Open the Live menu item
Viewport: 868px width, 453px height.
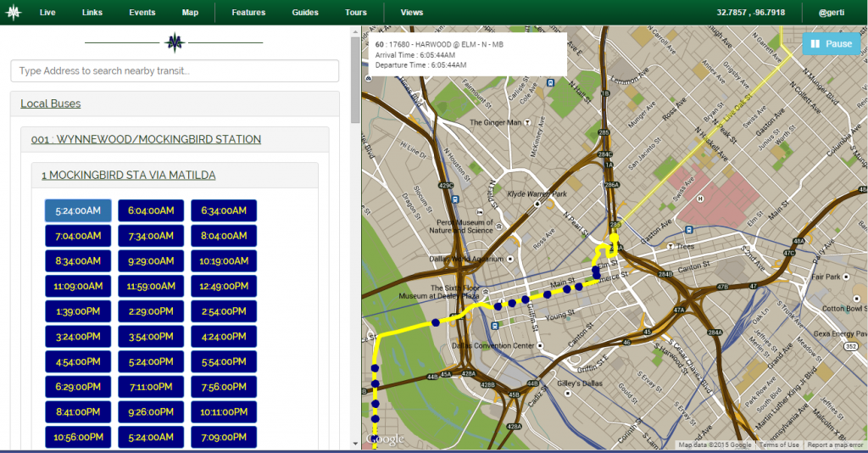pos(47,13)
